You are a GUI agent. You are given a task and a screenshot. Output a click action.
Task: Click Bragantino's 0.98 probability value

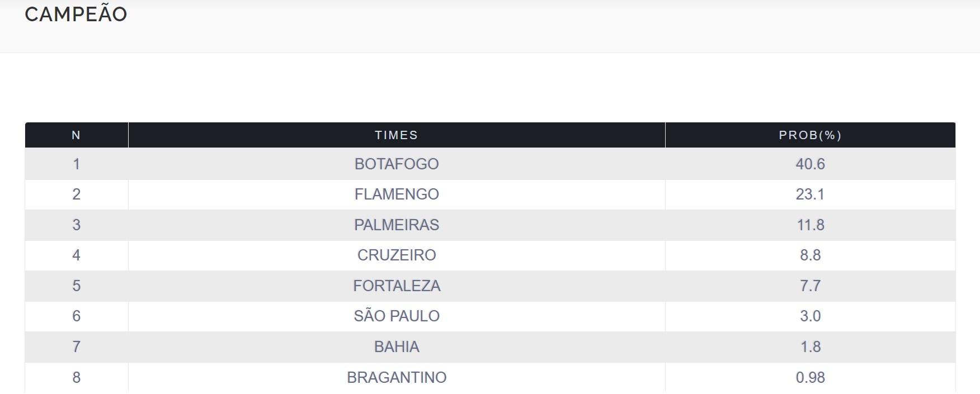point(810,377)
